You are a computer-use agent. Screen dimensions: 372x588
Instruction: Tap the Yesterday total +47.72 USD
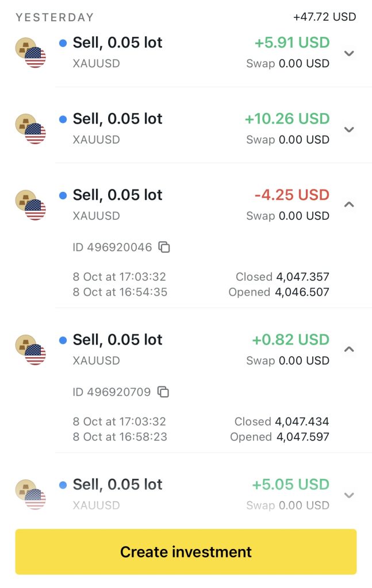pyautogui.click(x=324, y=17)
